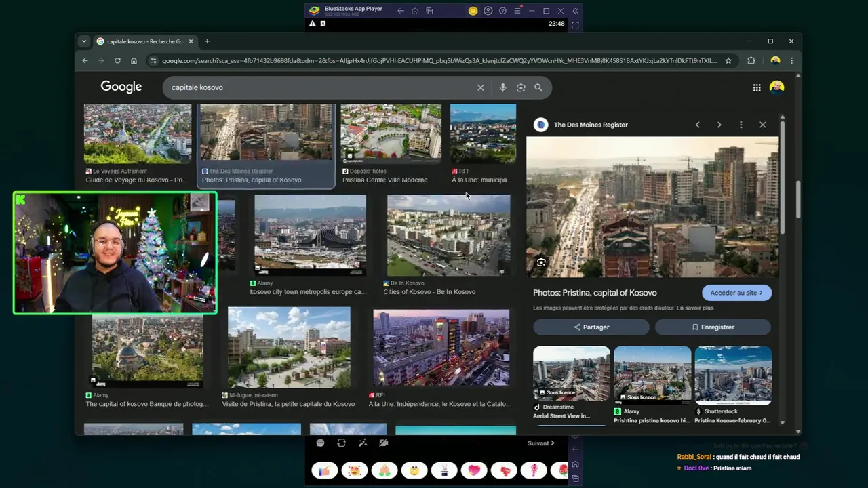This screenshot has width=868, height=488.
Task: Open the BlueStacks help question mark icon
Action: pos(502,11)
